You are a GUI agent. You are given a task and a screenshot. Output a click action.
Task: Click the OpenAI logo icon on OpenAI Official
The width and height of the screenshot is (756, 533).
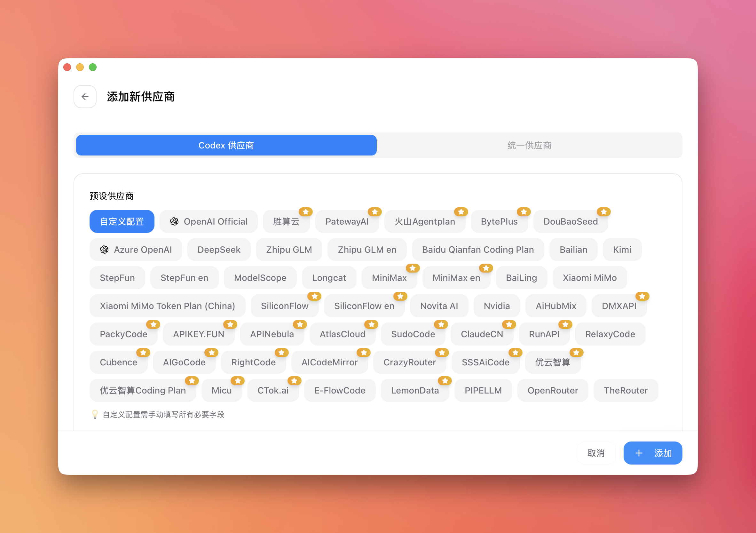pyautogui.click(x=174, y=221)
